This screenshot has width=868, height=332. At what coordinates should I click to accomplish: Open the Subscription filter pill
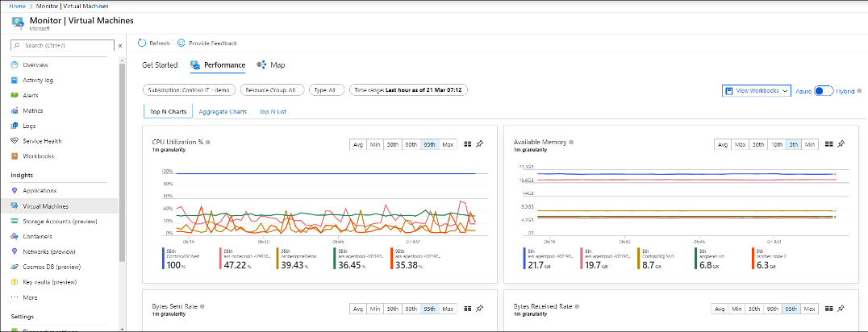pos(190,89)
